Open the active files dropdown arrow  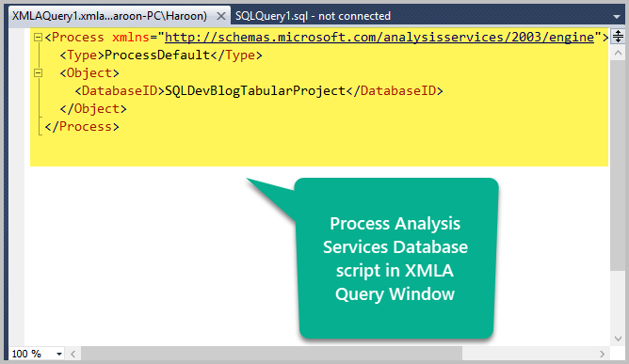(x=617, y=16)
